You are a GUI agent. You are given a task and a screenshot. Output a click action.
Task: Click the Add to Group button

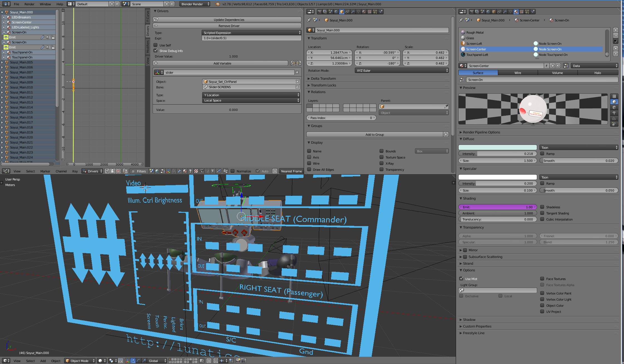click(375, 134)
